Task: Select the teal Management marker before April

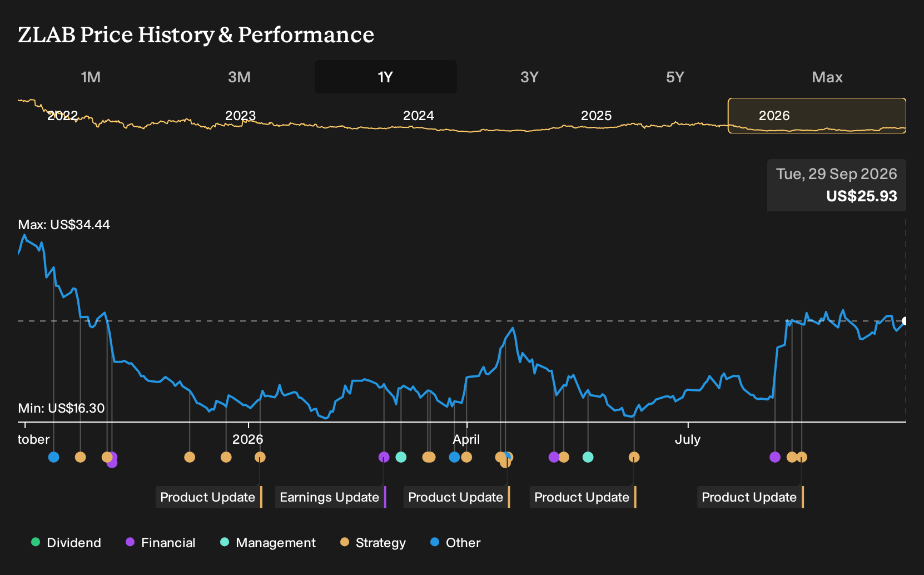Action: [x=401, y=457]
